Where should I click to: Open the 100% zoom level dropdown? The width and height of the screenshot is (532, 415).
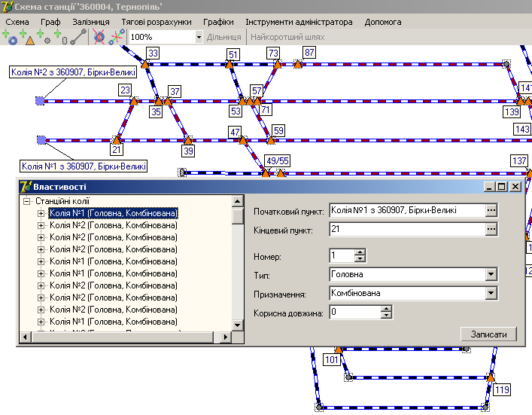(199, 36)
